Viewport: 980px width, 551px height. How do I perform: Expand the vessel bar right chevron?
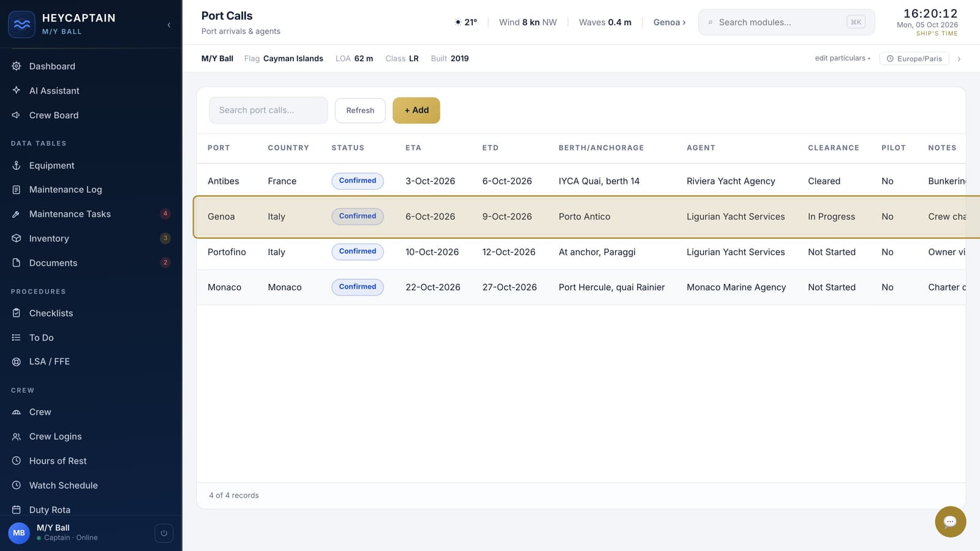click(959, 59)
